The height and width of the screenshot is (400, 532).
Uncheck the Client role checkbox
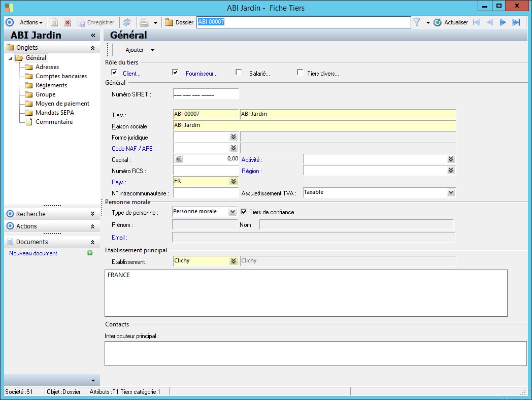pyautogui.click(x=114, y=73)
